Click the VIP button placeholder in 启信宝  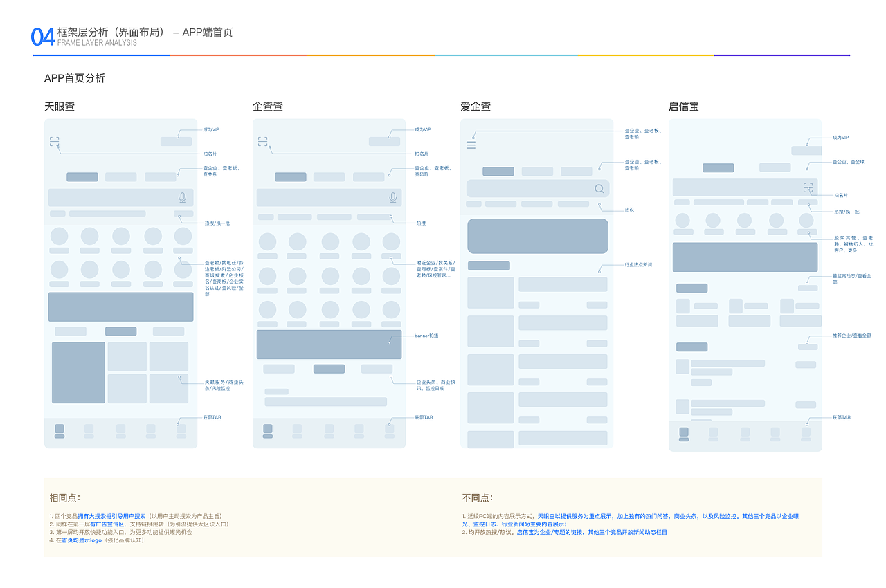tap(806, 150)
